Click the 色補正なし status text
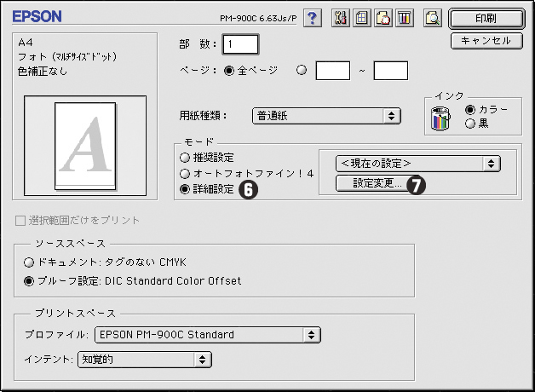The image size is (535, 392). coord(43,72)
